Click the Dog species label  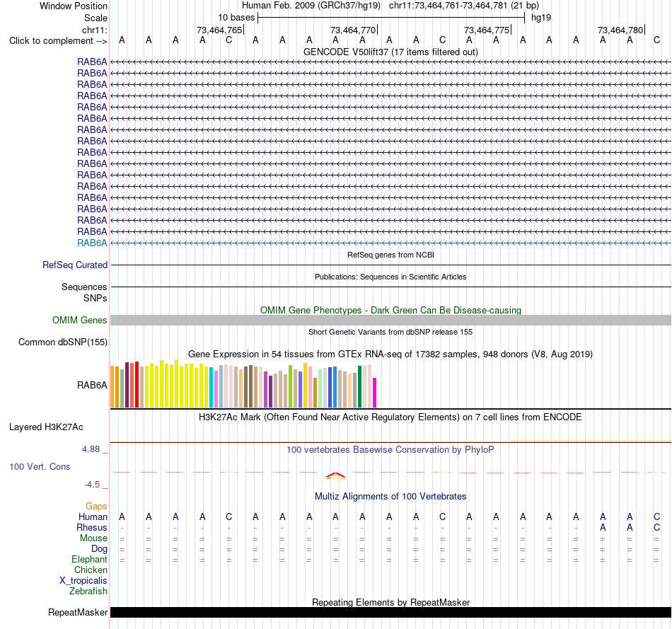[99, 549]
